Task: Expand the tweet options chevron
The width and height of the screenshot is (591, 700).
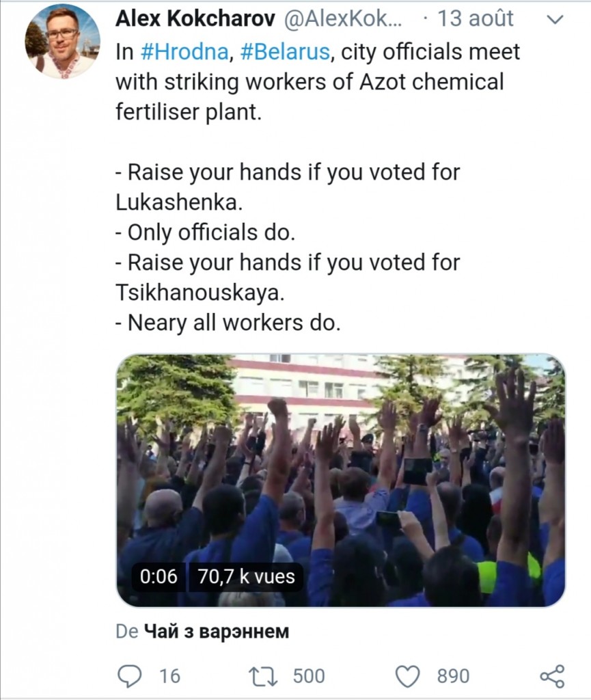Action: click(x=556, y=21)
